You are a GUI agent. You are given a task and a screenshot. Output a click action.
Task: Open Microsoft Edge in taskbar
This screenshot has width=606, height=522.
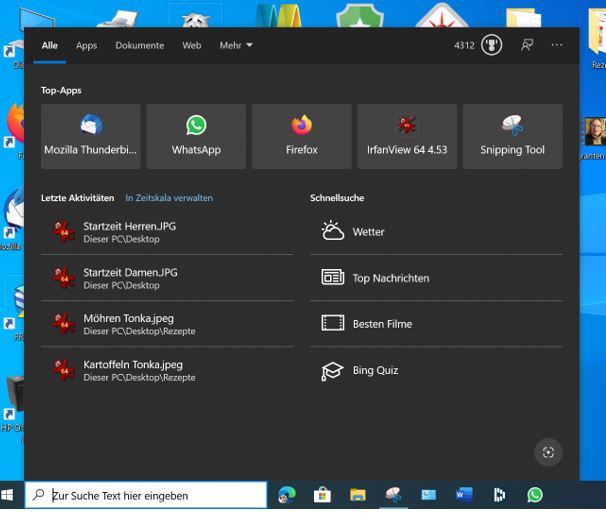[287, 495]
